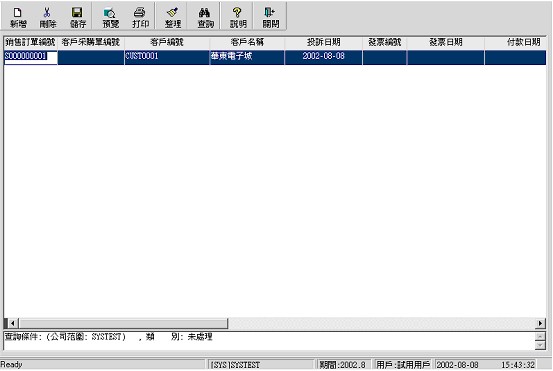This screenshot has width=553, height=371.
Task: Click the 打印 printer icon
Action: tap(140, 17)
